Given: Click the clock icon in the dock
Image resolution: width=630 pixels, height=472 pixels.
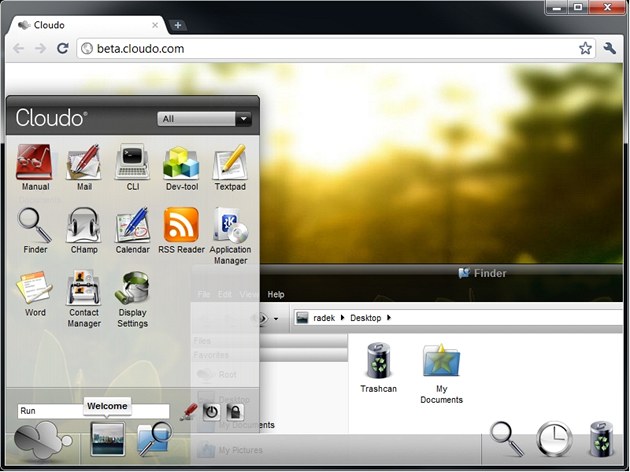Looking at the screenshot, I should click(x=554, y=439).
